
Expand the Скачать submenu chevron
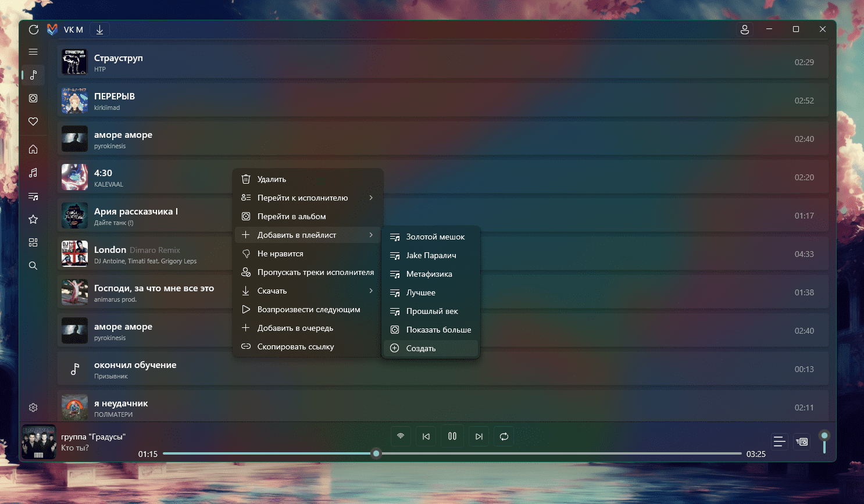[371, 291]
